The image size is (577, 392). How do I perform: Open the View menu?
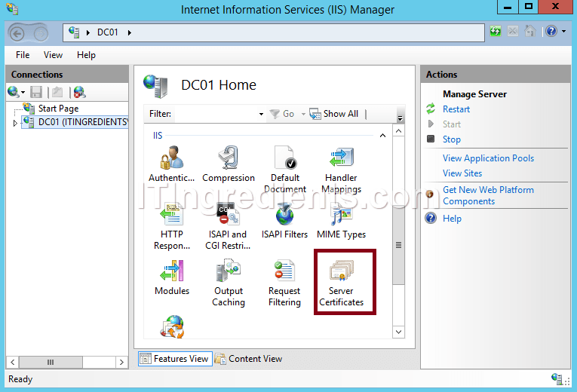(53, 55)
